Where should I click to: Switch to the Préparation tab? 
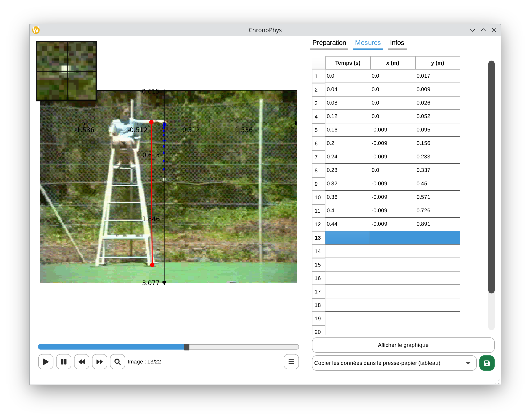point(329,43)
